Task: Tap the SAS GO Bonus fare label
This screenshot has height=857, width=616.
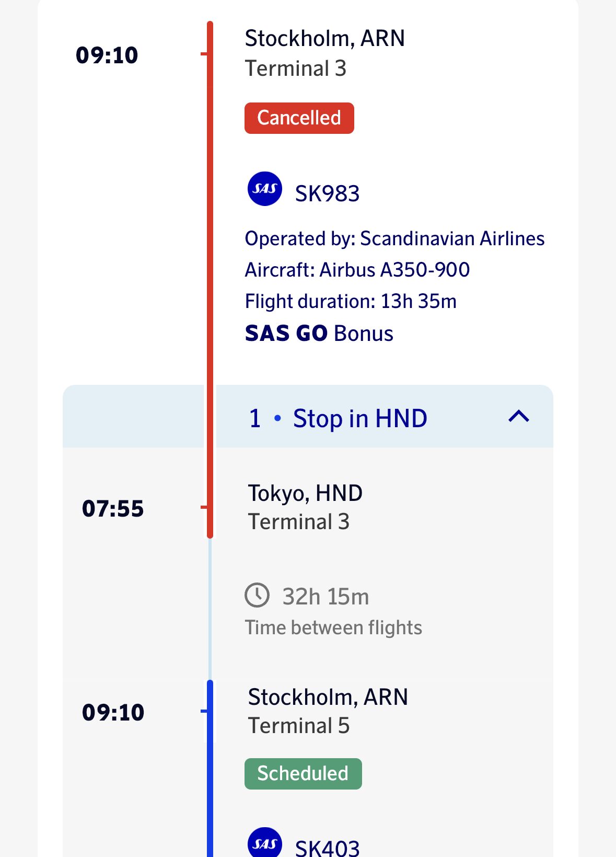Action: click(319, 334)
